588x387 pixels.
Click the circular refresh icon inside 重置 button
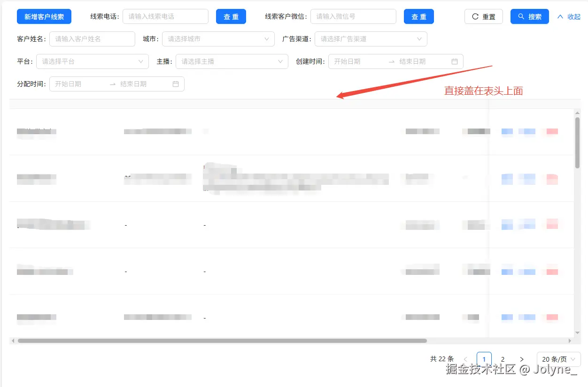pos(475,16)
